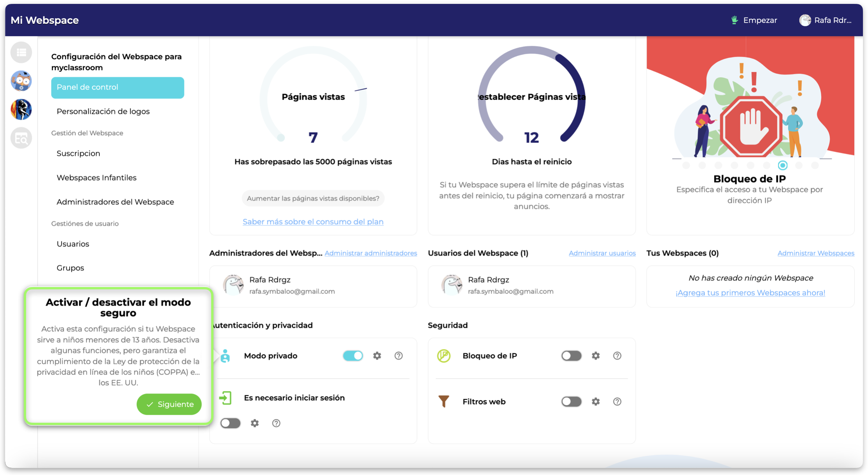Screen dimensions: 868x475
Task: Click the Gestión del Webspace section label
Action: pos(87,133)
